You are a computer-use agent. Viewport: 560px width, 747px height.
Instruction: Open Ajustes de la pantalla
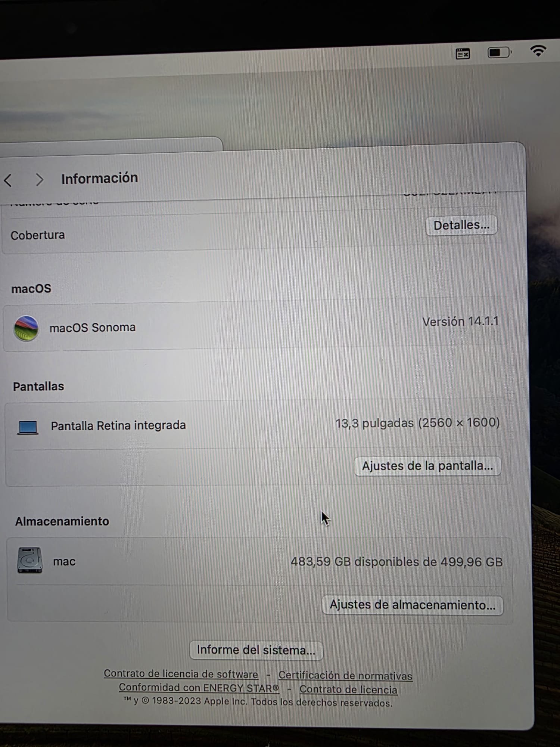click(427, 466)
